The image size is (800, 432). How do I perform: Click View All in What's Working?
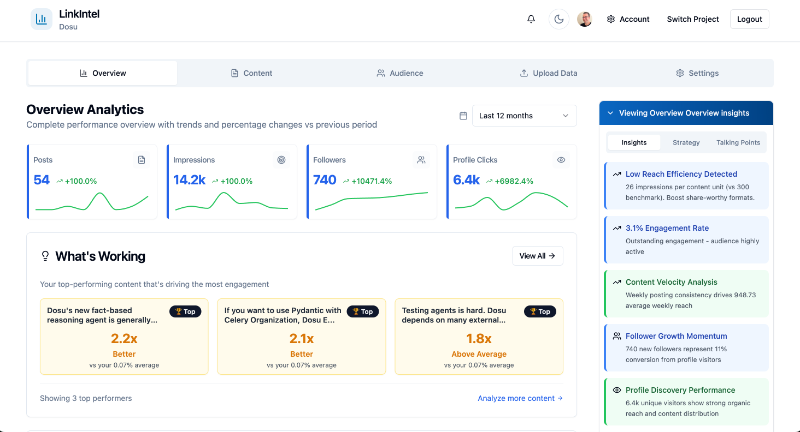coord(537,256)
